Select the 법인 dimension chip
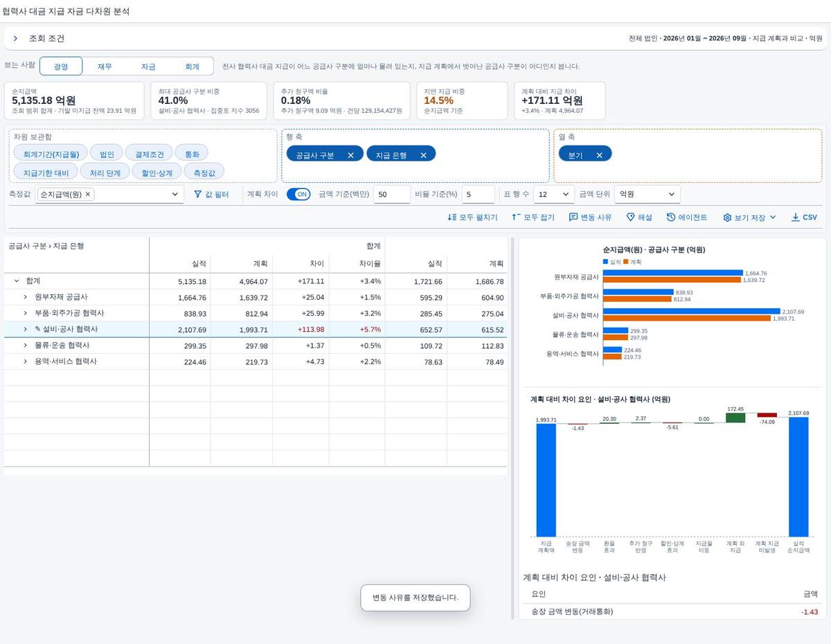 (107, 154)
